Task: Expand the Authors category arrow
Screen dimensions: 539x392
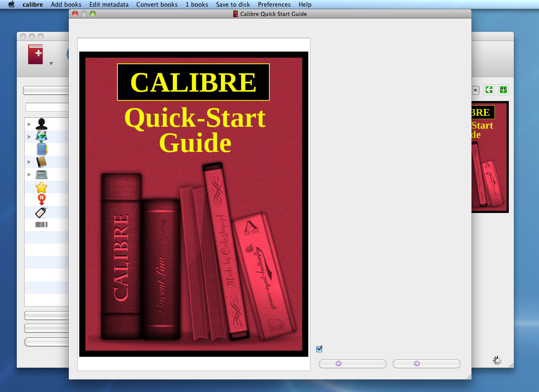Action: (x=29, y=124)
